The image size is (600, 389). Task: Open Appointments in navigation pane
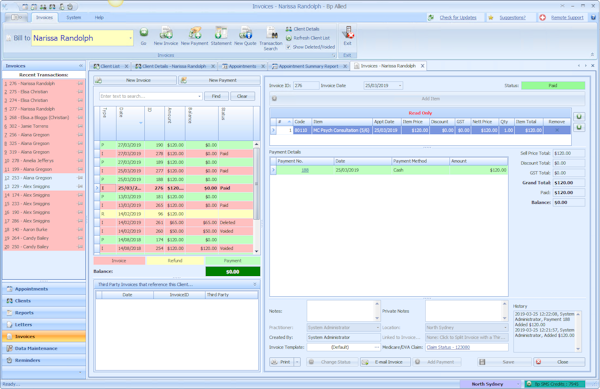[44, 289]
